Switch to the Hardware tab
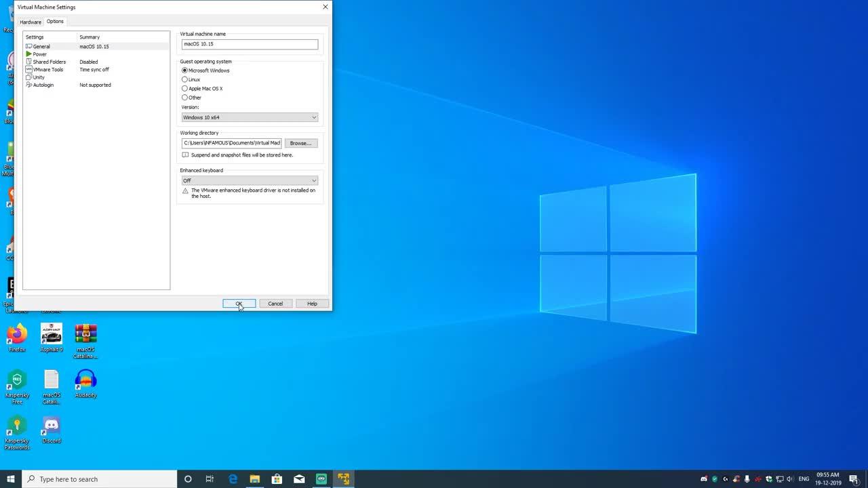This screenshot has width=868, height=488. click(x=30, y=22)
